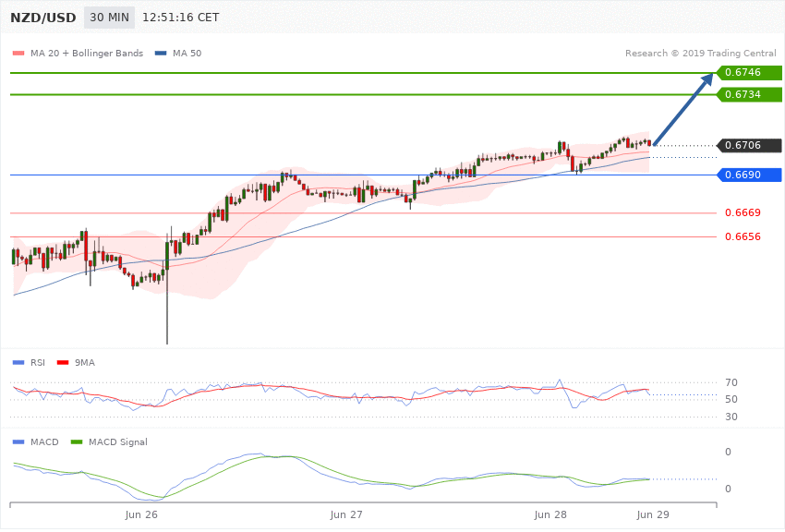Click the Jun 28 date axis label
The width and height of the screenshot is (785, 532).
point(550,515)
